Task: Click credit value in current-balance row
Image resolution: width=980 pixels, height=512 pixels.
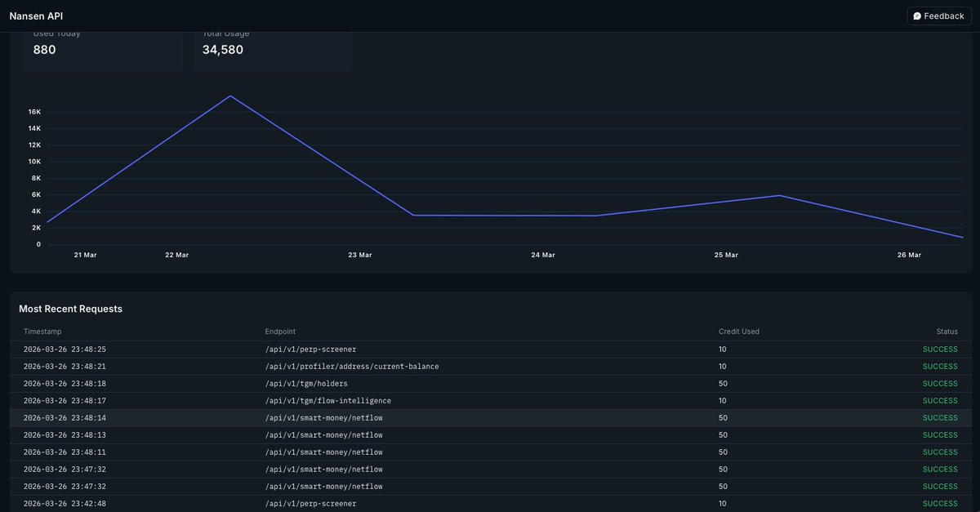Action: point(723,367)
